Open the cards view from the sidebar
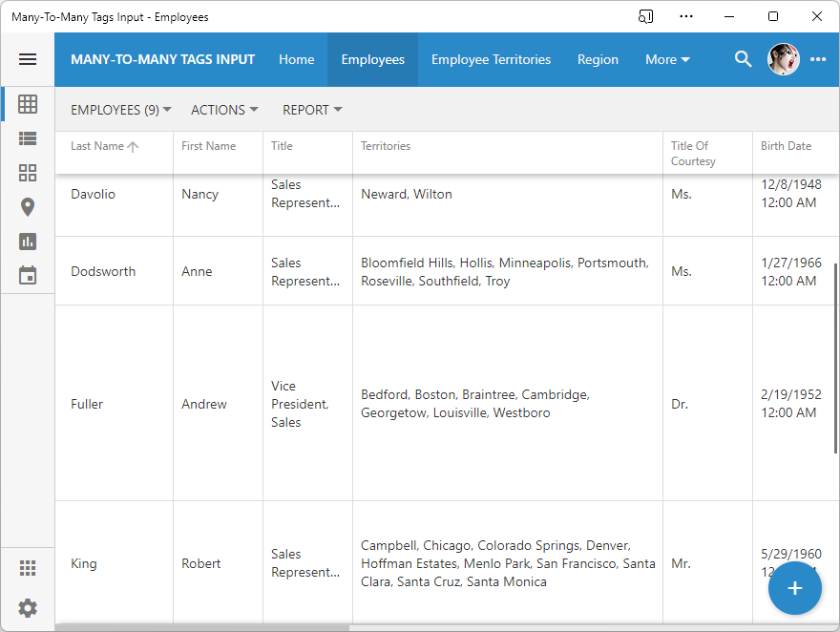This screenshot has height=632, width=840. click(x=28, y=173)
